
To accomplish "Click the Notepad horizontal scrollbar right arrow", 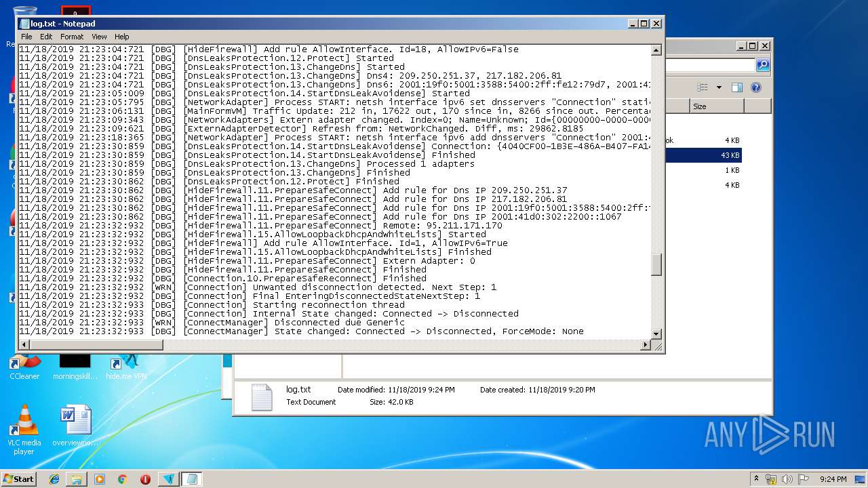I will click(x=646, y=345).
